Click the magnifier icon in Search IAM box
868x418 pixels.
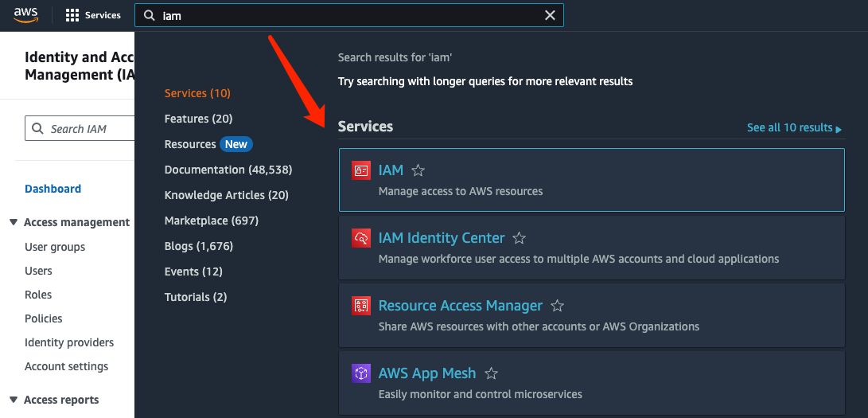tap(37, 128)
